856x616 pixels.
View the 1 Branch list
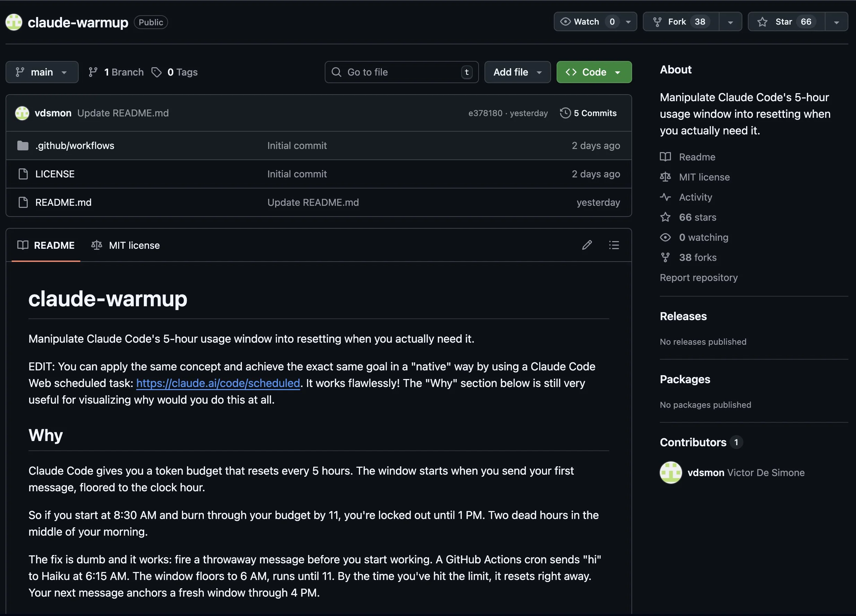coord(116,72)
